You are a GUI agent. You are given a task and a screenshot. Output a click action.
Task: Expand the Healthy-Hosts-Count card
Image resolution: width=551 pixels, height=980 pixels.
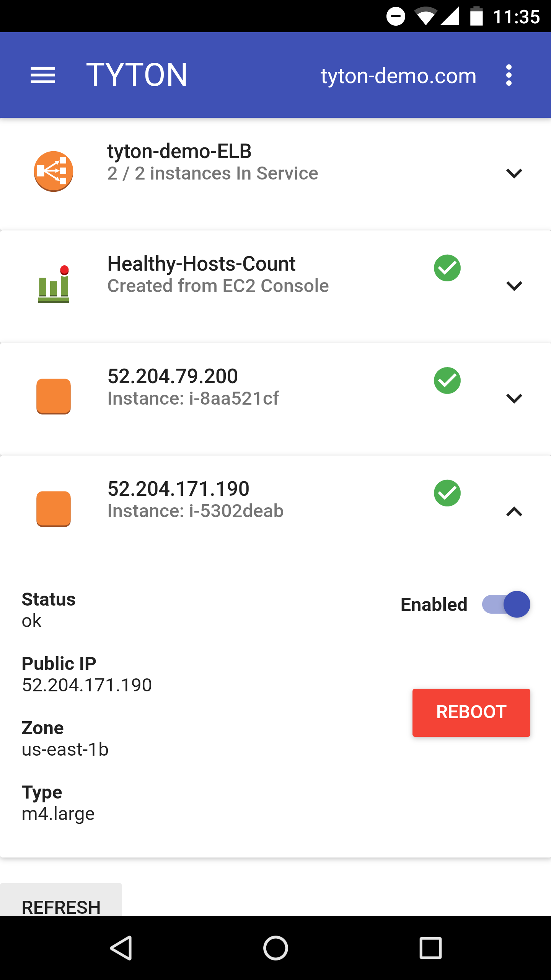click(x=514, y=286)
